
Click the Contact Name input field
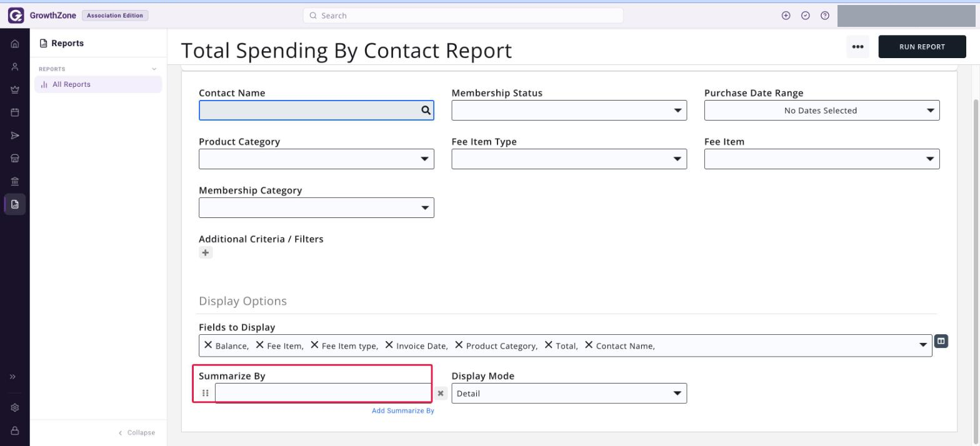click(316, 111)
